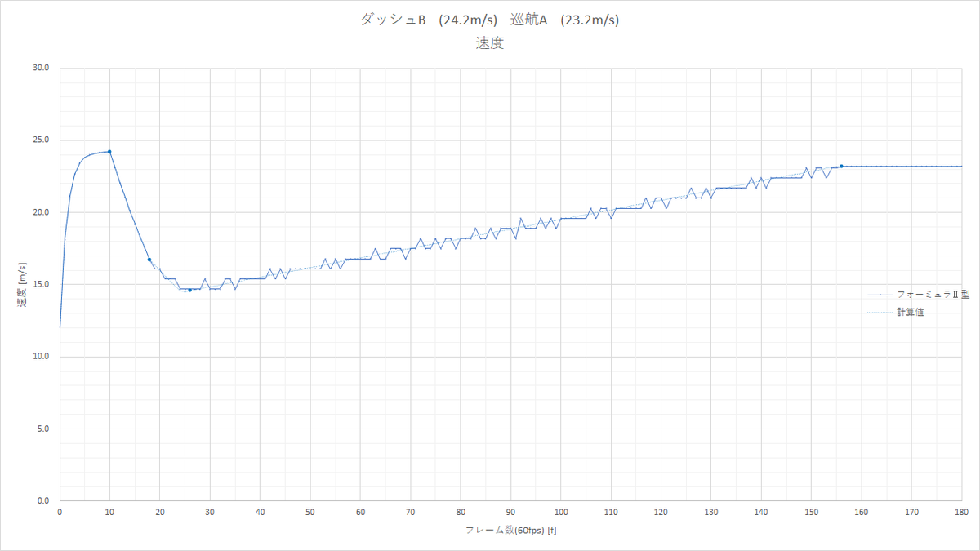
Task: Click the x-axis tick label '20'
Action: point(160,513)
